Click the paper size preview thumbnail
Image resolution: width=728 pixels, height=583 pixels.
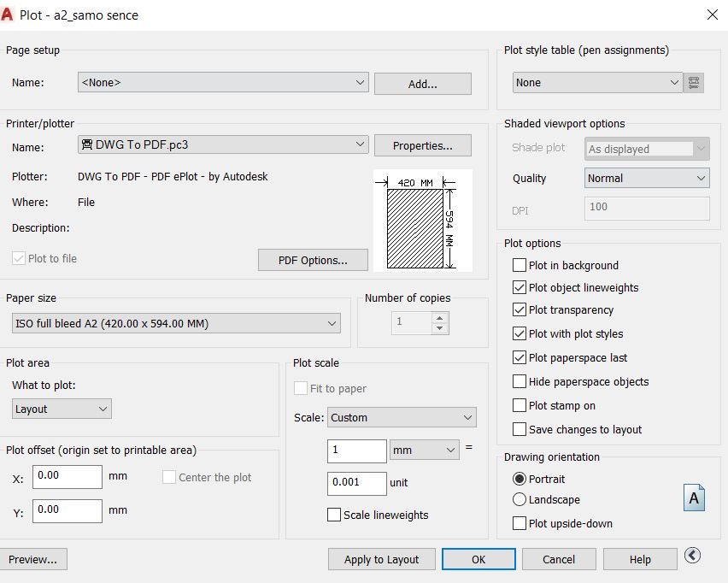click(x=422, y=221)
